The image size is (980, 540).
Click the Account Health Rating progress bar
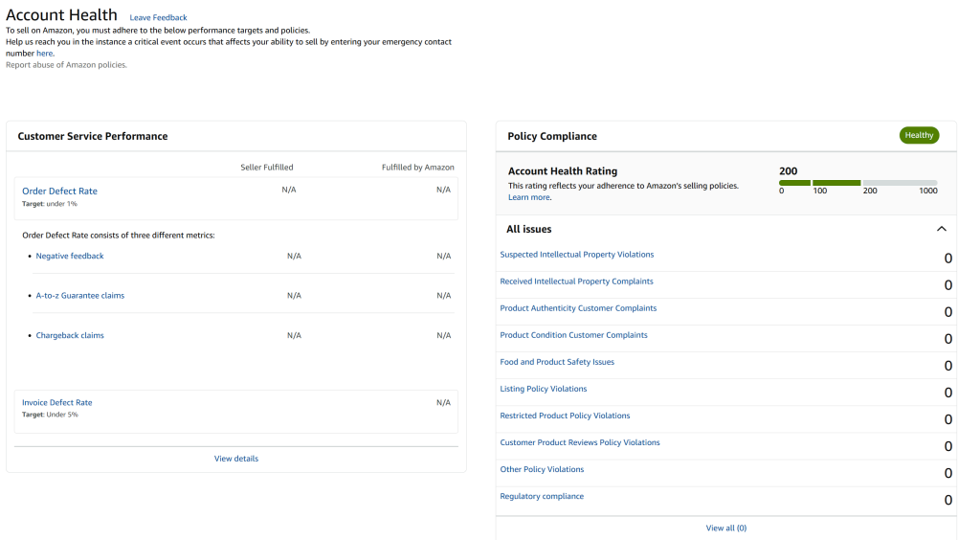click(857, 183)
